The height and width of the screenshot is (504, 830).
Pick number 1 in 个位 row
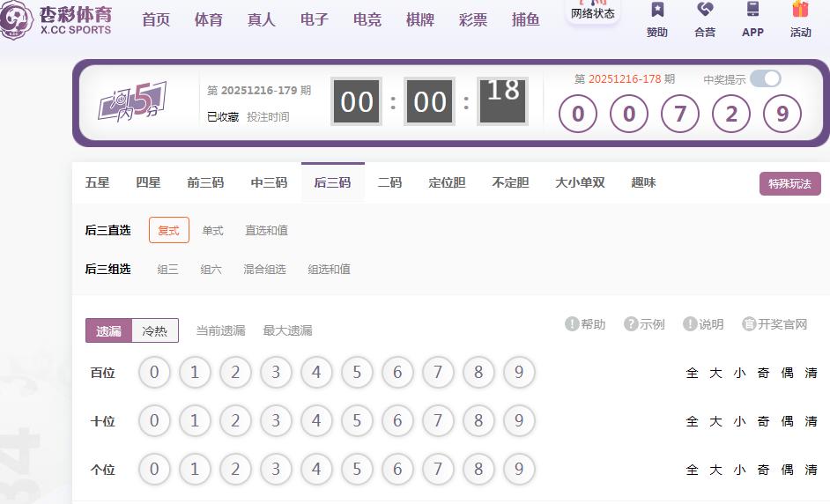click(195, 469)
